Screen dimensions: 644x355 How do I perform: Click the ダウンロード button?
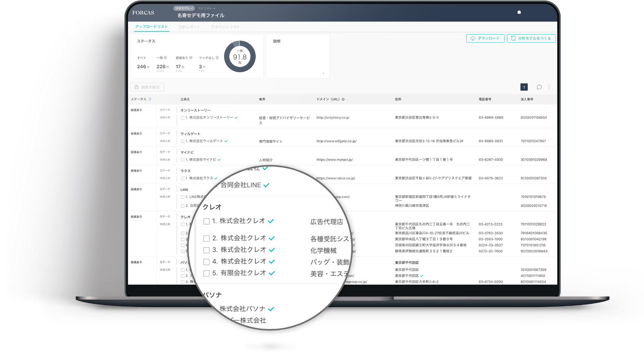pyautogui.click(x=485, y=38)
